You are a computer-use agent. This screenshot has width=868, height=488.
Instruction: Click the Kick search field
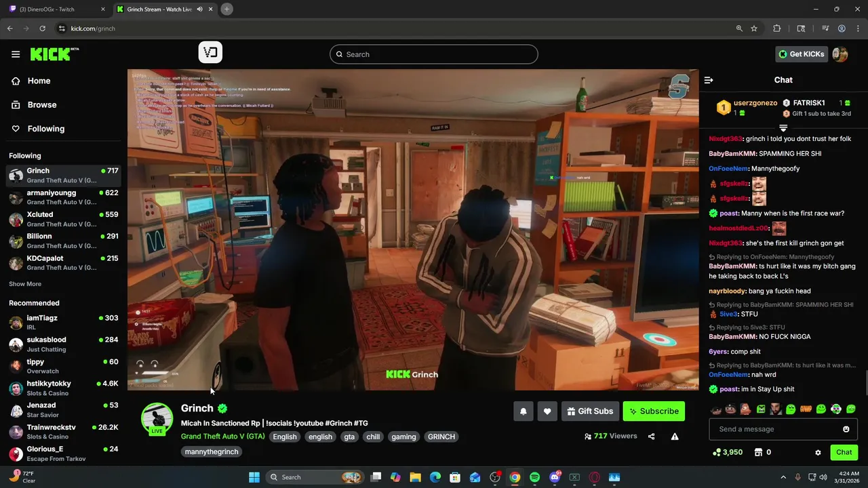pos(434,54)
